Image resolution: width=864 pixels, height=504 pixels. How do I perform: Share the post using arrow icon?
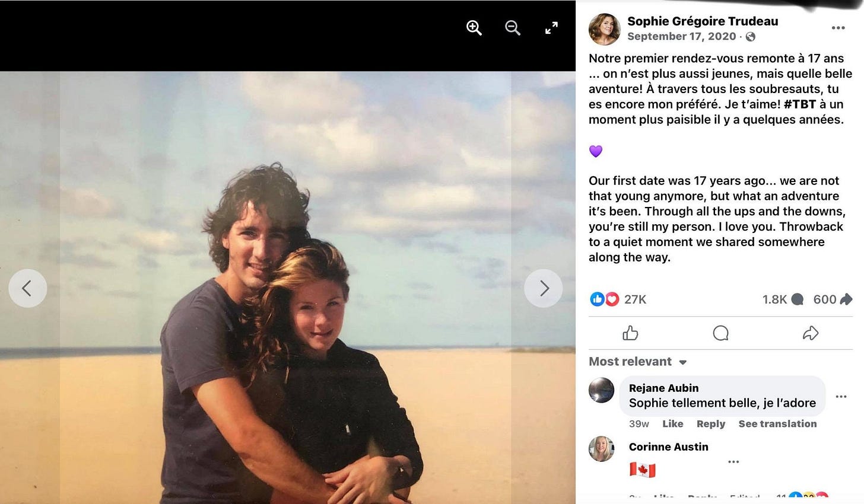tap(811, 333)
